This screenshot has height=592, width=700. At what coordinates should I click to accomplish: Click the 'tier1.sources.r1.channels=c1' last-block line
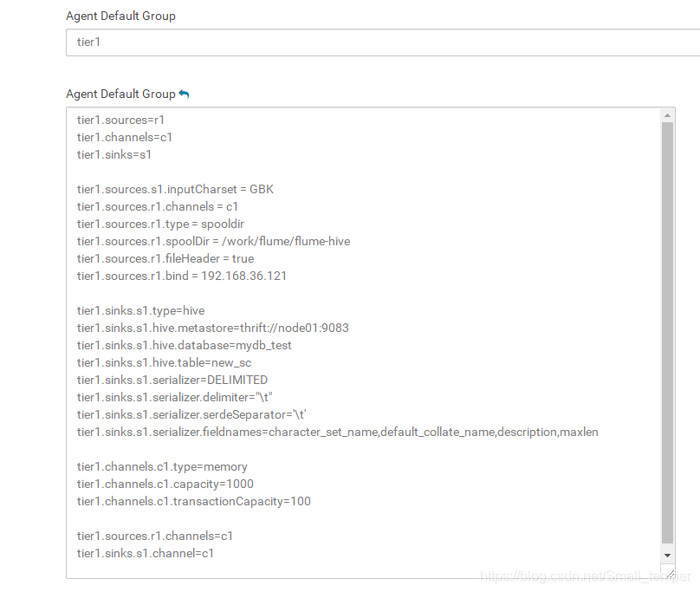tap(155, 537)
